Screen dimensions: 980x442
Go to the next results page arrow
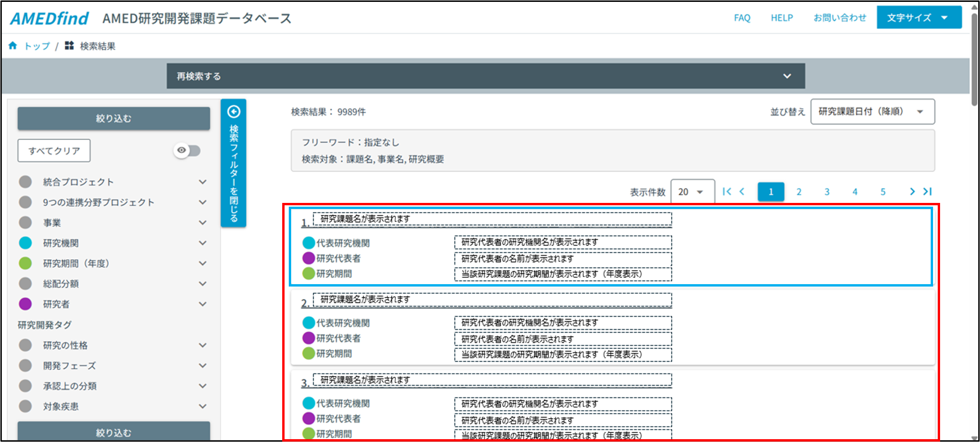coord(912,192)
